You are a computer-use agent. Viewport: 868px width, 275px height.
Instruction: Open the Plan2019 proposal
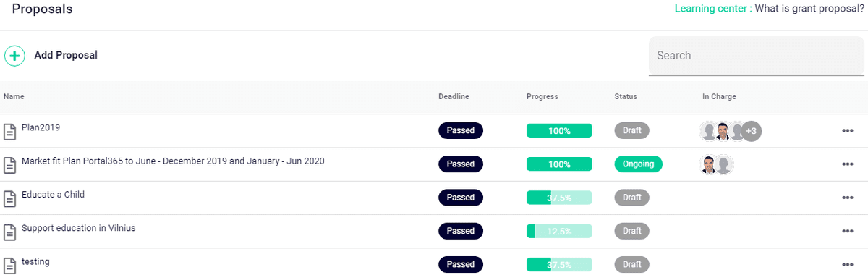click(x=41, y=127)
